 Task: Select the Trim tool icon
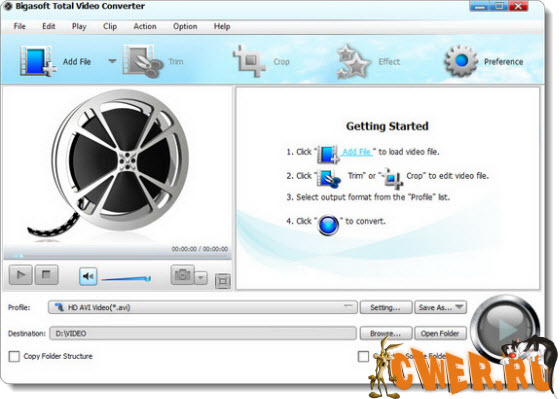[x=142, y=61]
